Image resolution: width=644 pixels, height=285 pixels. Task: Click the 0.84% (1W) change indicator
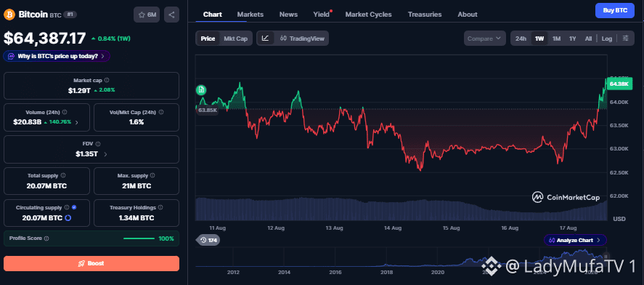coord(111,39)
